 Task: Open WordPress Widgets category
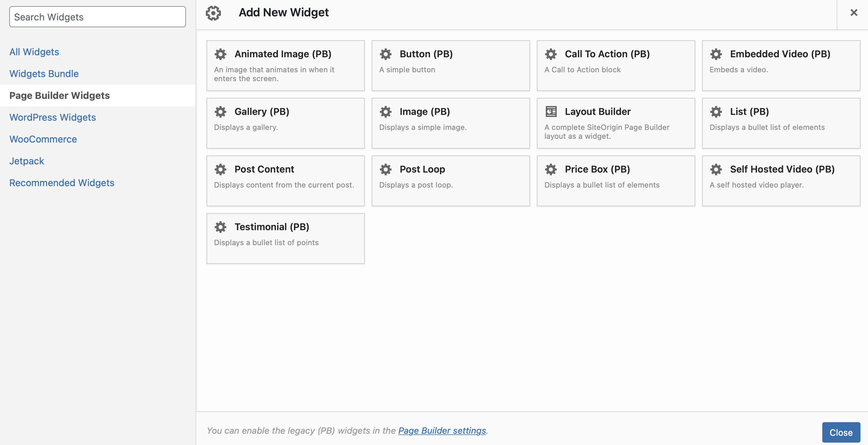coord(53,117)
